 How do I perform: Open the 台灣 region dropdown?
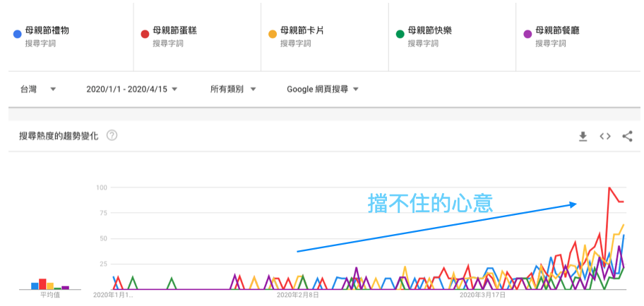pyautogui.click(x=38, y=90)
